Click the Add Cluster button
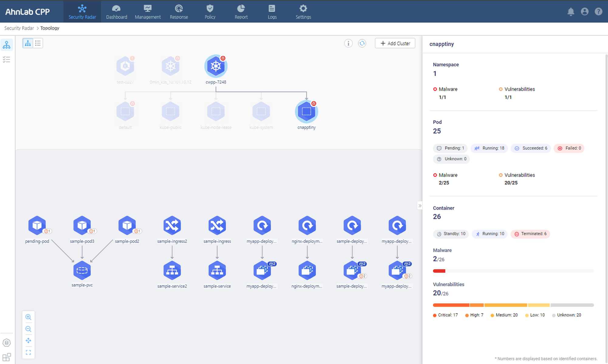The height and width of the screenshot is (364, 608). tap(395, 43)
